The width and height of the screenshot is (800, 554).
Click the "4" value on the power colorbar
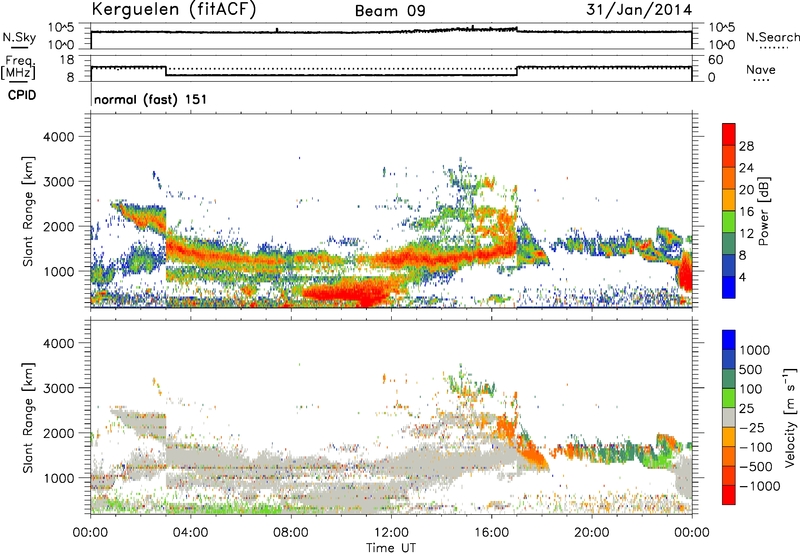tap(742, 277)
